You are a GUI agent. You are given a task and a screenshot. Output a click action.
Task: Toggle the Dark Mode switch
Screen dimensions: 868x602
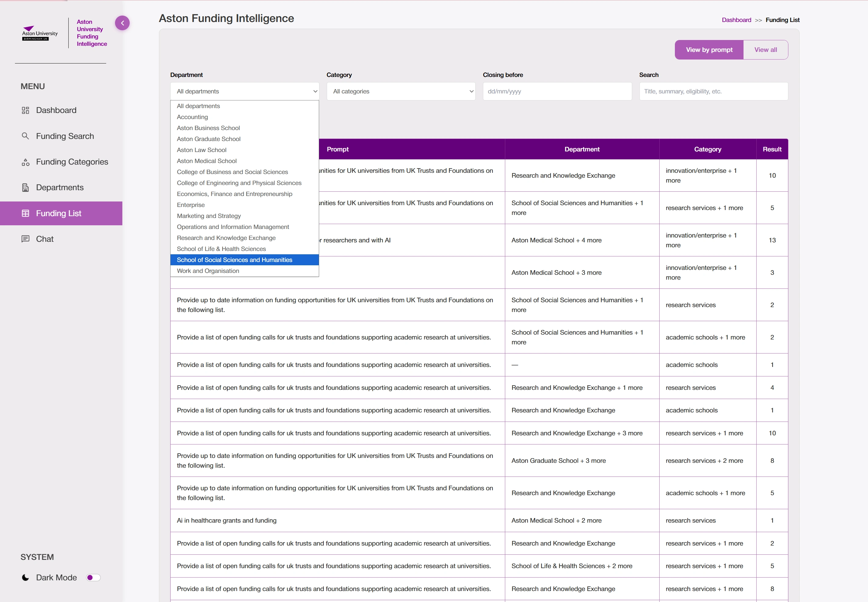[93, 578]
